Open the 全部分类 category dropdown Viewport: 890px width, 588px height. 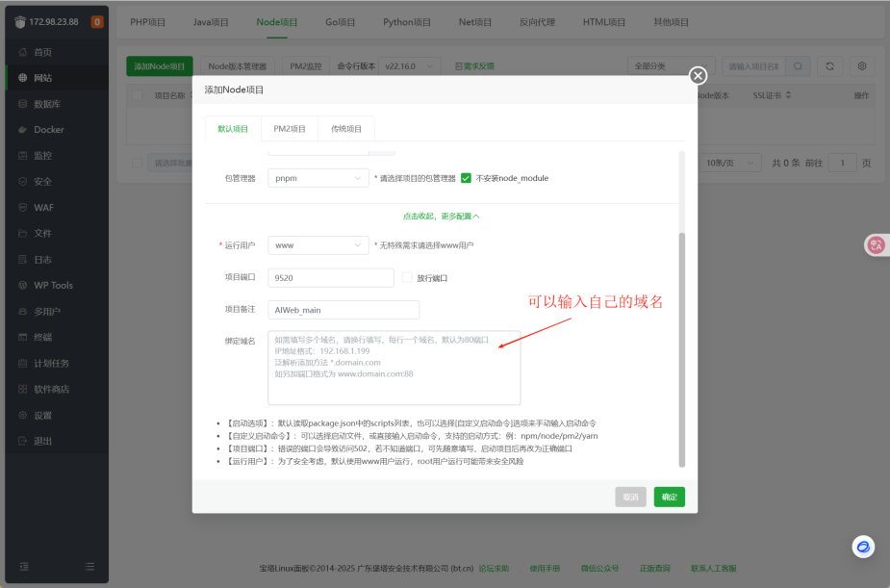point(671,66)
